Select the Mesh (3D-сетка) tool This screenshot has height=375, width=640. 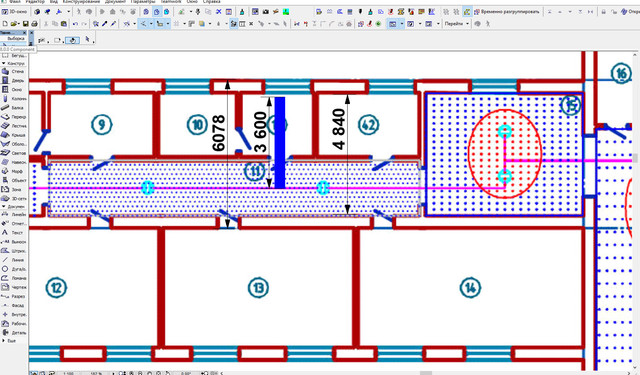point(13,198)
